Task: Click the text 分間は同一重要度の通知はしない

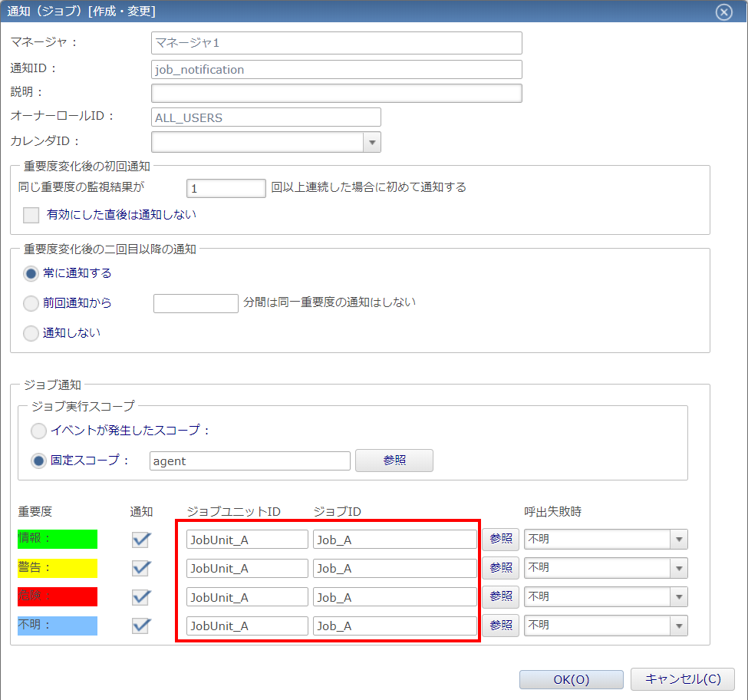Action: pos(330,302)
